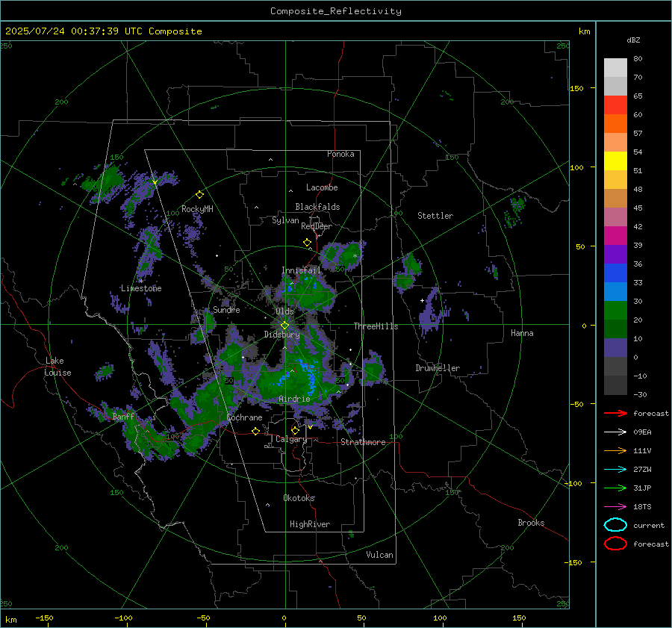The image size is (672, 628).
Task: Click the Innisfail city label
Action: [301, 270]
